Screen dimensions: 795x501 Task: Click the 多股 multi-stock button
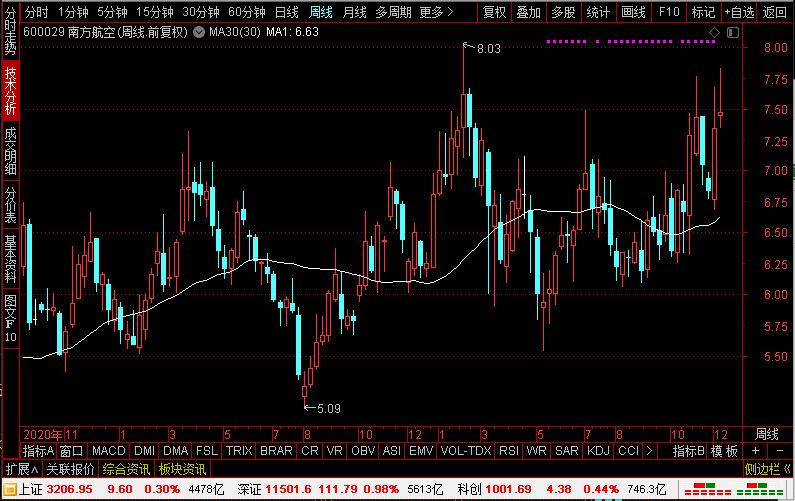click(563, 12)
